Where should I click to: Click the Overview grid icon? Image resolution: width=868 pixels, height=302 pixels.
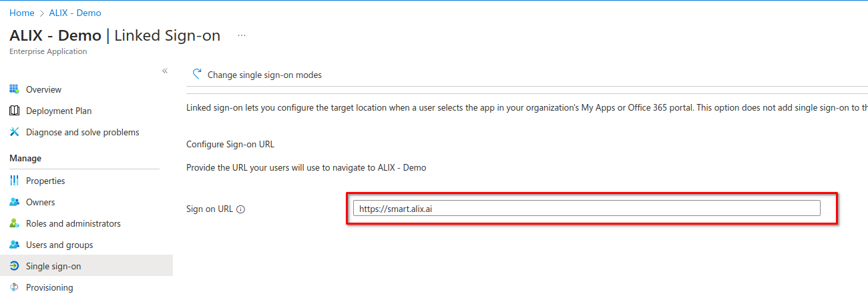[x=14, y=89]
